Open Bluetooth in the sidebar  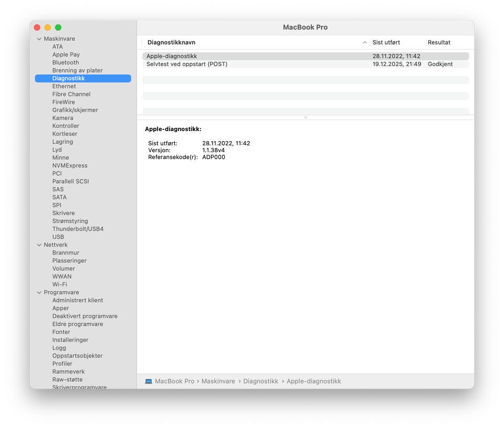click(66, 62)
